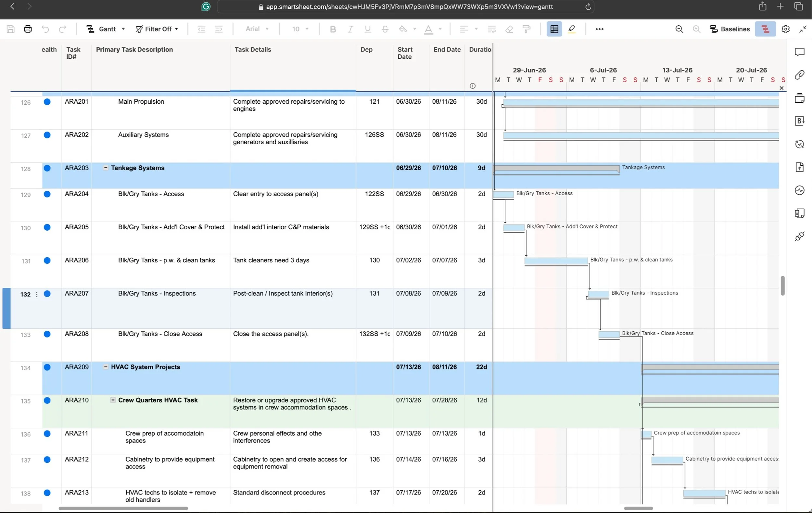Click the Redo arrow

click(62, 29)
